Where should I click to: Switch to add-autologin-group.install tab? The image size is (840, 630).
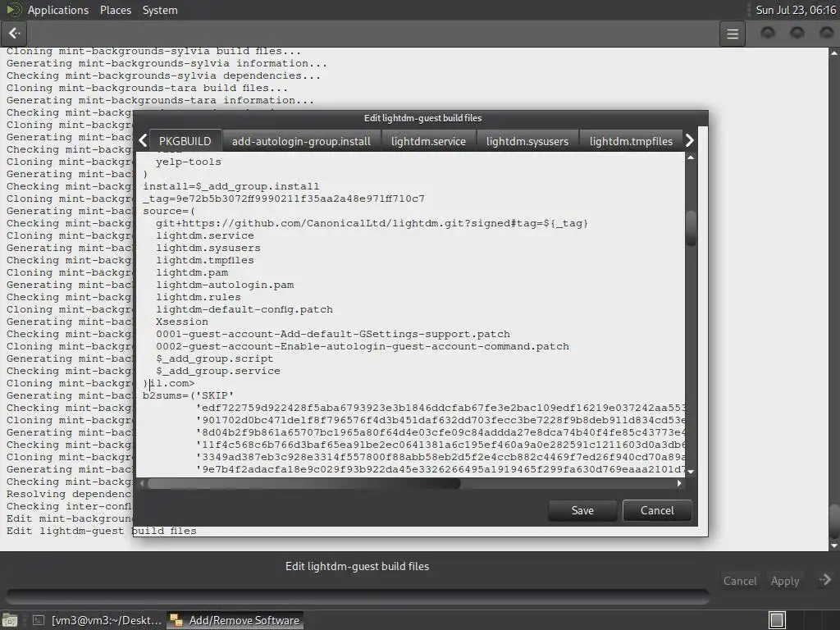301,141
